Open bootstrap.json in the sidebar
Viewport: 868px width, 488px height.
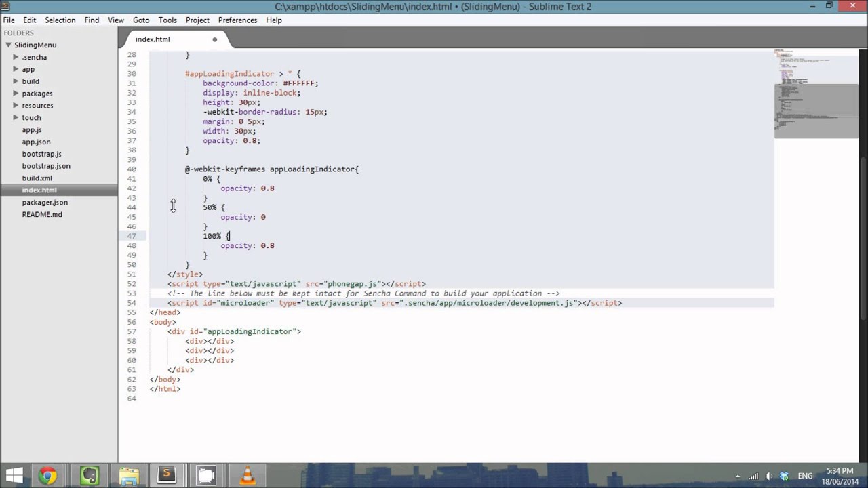[x=46, y=166]
